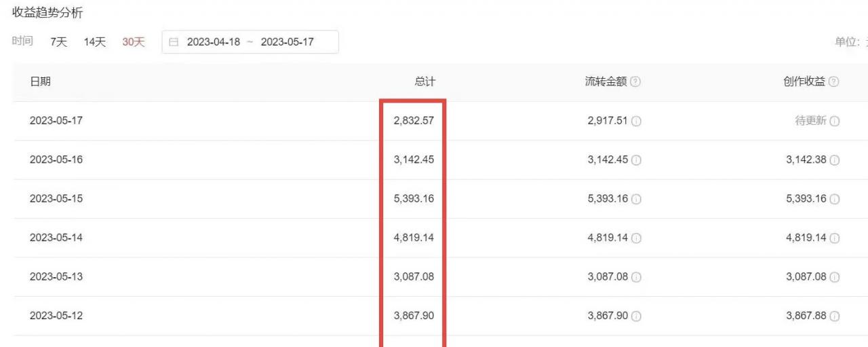Viewport: 868px width, 347px height.
Task: Select the 14天 time range
Action: (95, 42)
